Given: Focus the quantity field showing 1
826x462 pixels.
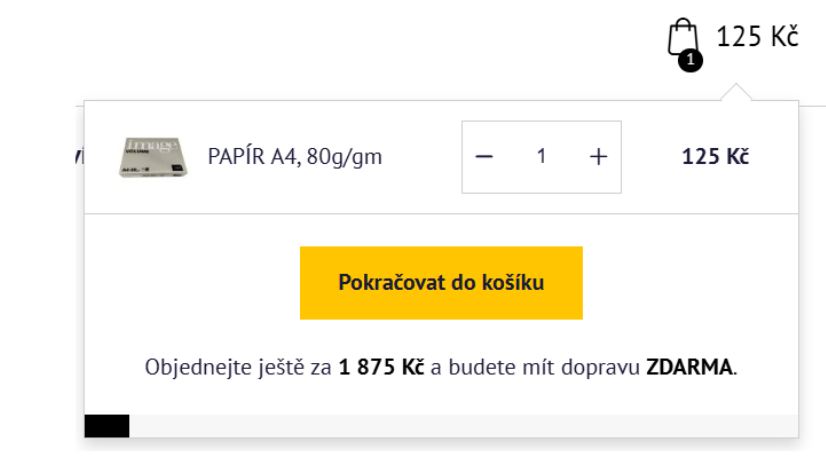Looking at the screenshot, I should pyautogui.click(x=541, y=156).
